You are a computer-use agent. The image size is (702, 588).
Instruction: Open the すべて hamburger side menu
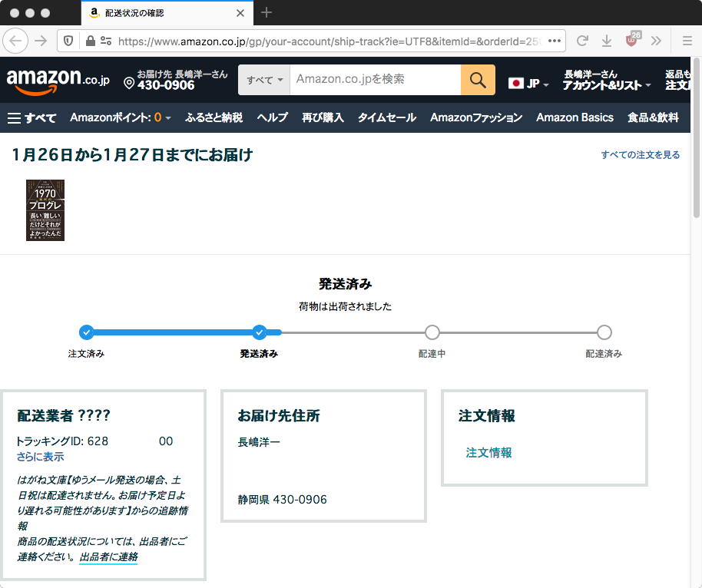[31, 117]
